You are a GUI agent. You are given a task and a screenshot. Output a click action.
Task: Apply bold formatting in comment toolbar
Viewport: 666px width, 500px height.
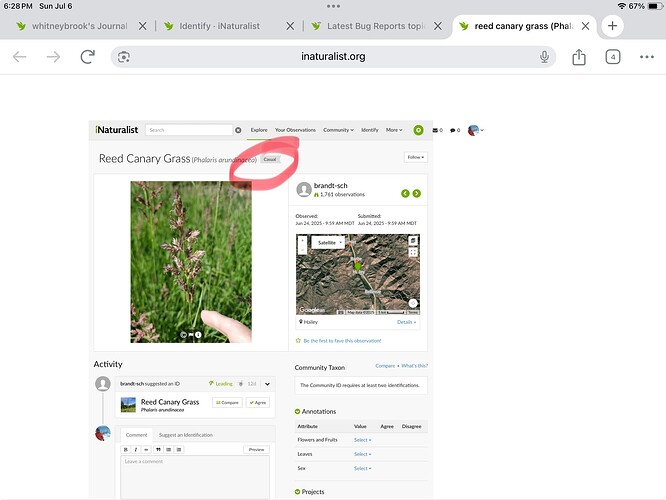126,449
